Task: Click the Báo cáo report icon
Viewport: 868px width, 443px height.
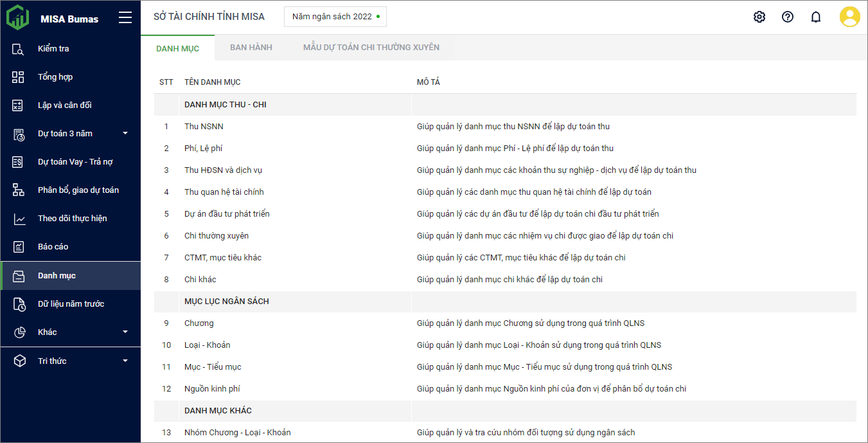Action: [x=19, y=247]
